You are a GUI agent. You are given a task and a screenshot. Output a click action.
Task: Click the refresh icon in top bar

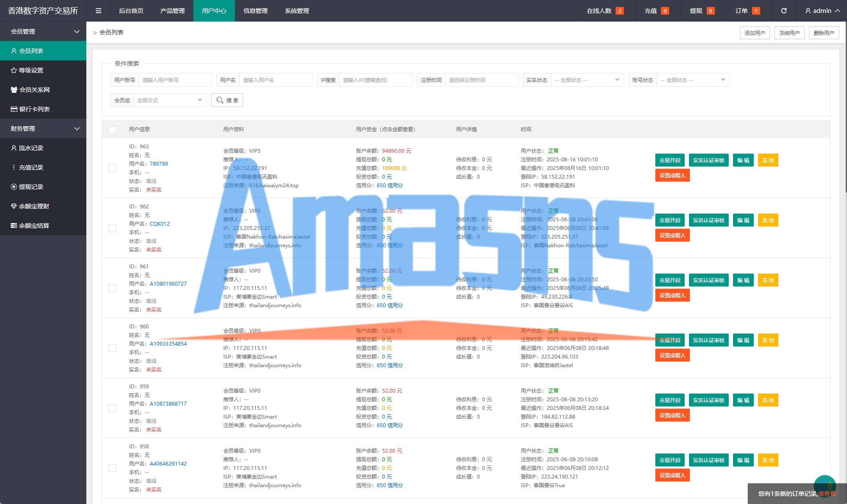[x=784, y=11]
